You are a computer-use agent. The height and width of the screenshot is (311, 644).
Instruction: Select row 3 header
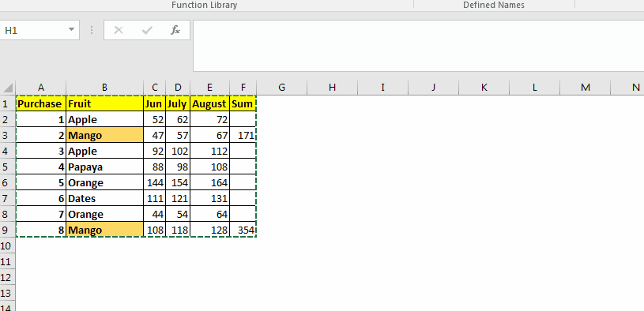(7, 136)
